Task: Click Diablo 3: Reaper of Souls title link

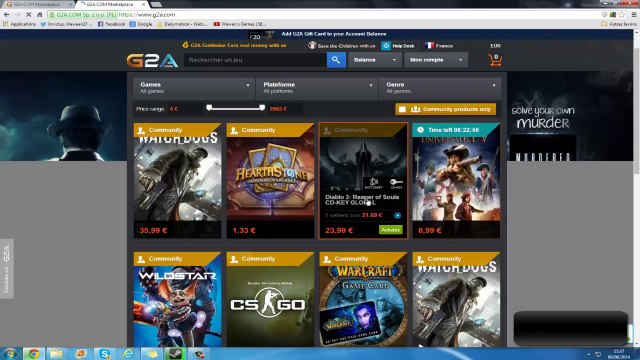Action: (x=362, y=200)
